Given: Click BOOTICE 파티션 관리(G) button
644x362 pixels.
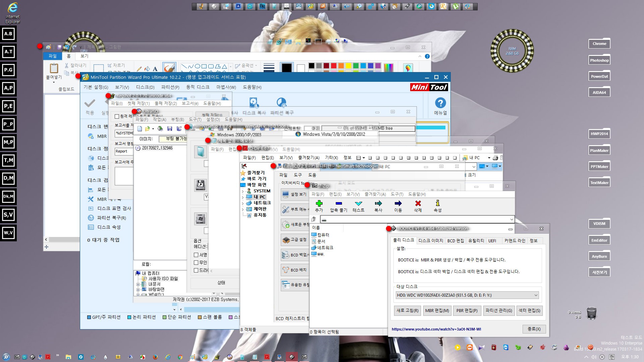Looking at the screenshot, I should (x=499, y=310).
